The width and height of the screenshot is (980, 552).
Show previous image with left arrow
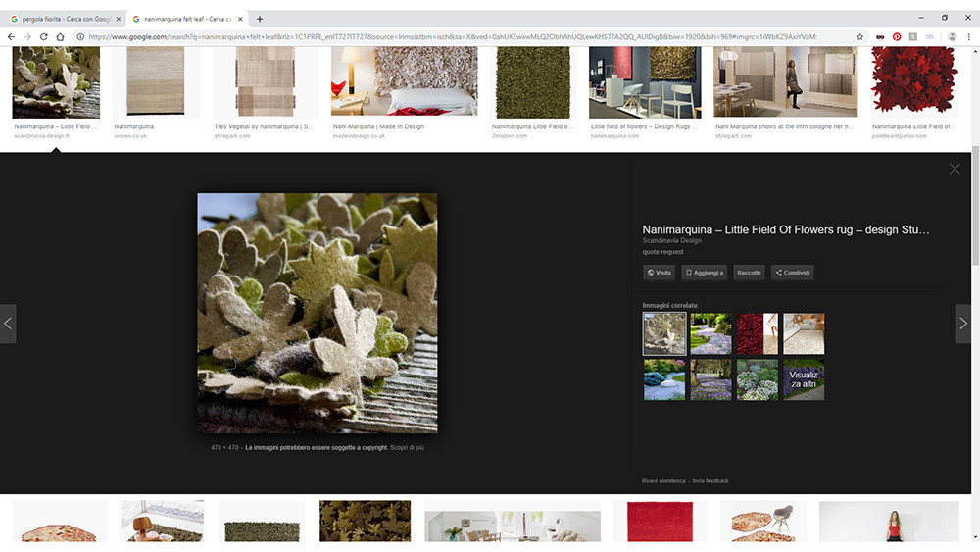[x=8, y=324]
